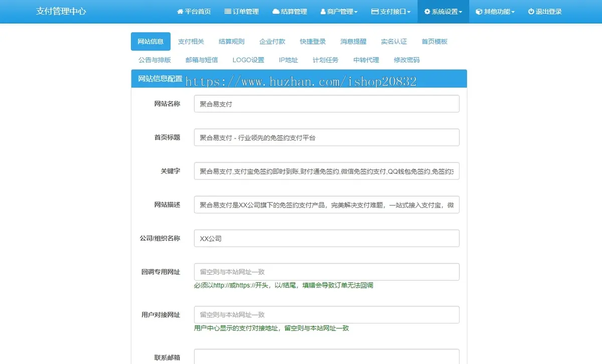
Task: Click the 用户对接网址 input field
Action: tap(327, 315)
